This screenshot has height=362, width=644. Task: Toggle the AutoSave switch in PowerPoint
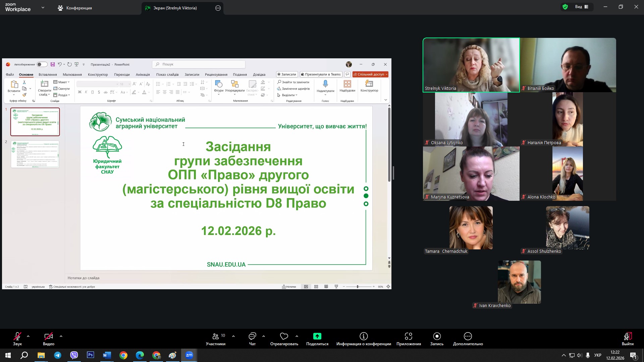pos(42,64)
